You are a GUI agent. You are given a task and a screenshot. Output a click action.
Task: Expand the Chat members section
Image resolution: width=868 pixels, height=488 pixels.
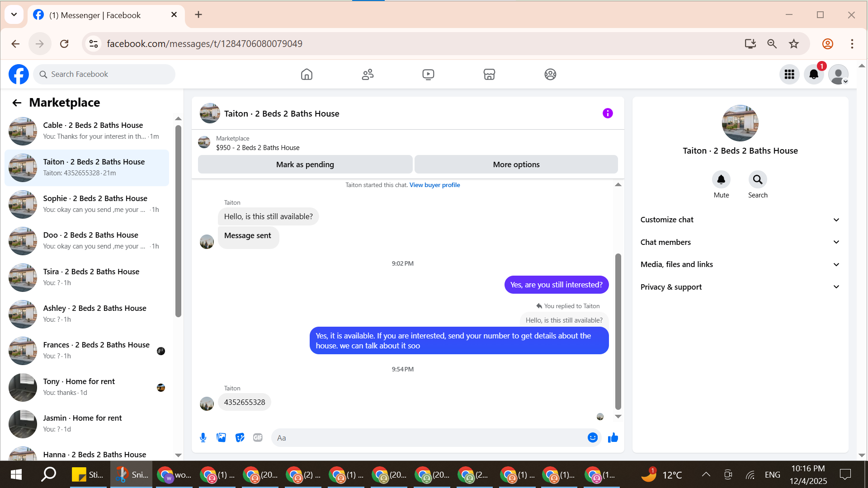click(x=740, y=242)
